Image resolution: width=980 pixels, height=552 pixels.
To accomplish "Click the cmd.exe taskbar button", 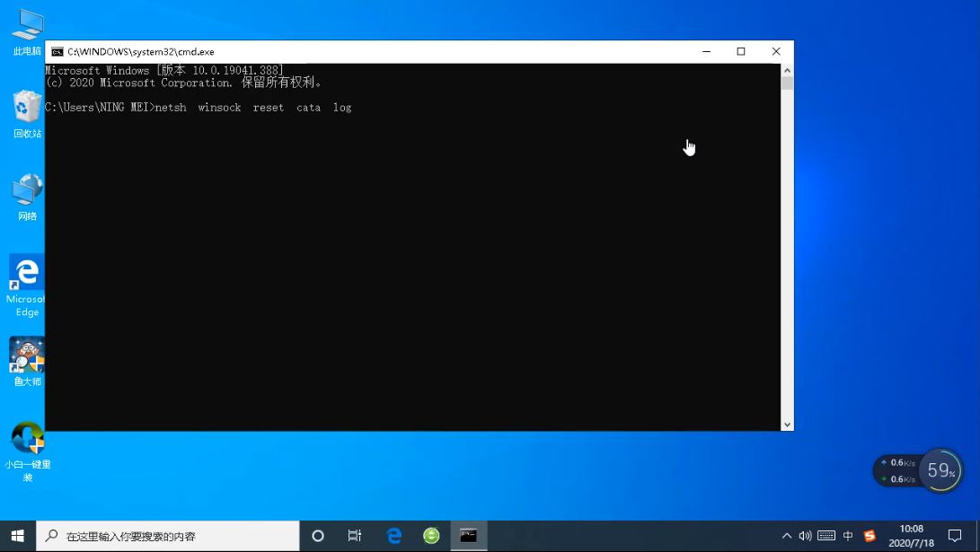I will (x=468, y=536).
